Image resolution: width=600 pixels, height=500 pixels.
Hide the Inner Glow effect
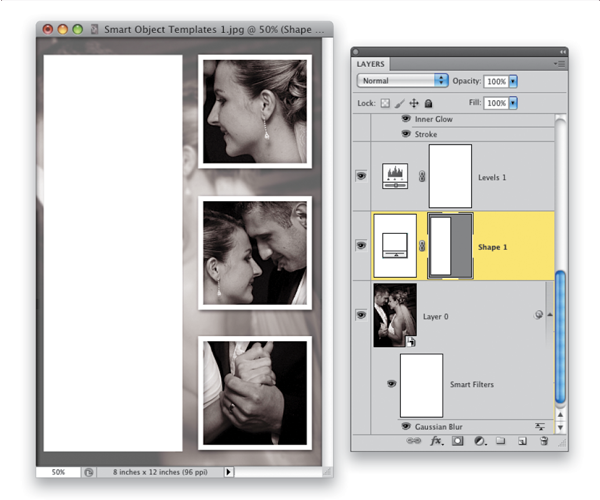pyautogui.click(x=406, y=119)
